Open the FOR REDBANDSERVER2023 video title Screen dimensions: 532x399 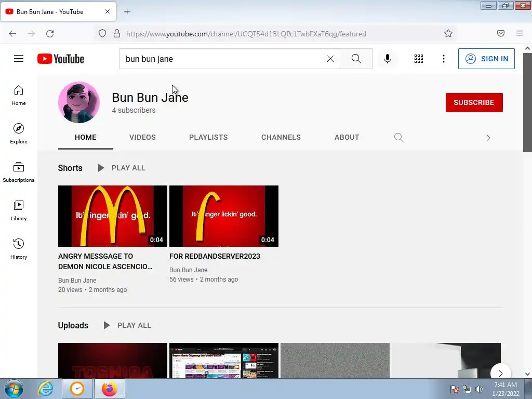[x=215, y=256]
